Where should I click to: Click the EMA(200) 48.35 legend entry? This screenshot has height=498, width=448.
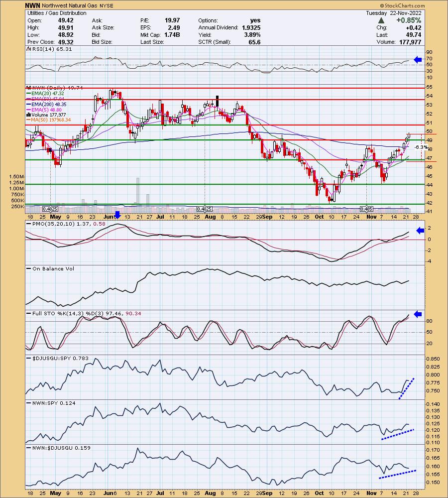[49, 104]
